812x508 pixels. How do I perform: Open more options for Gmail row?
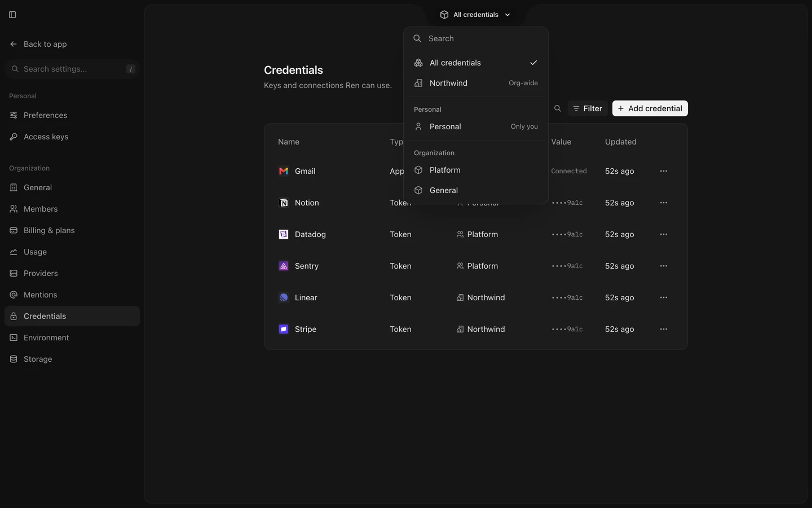664,171
